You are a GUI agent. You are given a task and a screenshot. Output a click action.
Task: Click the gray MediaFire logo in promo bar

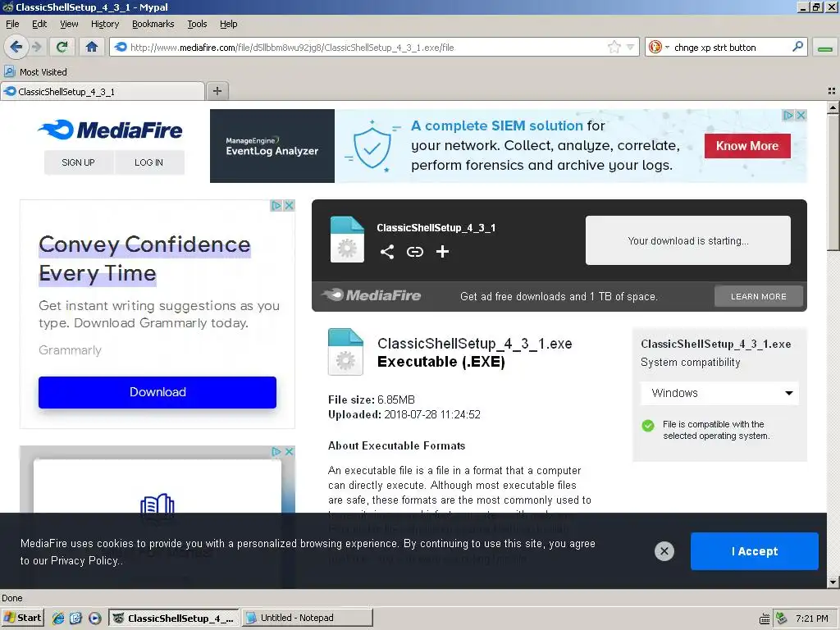coord(372,295)
